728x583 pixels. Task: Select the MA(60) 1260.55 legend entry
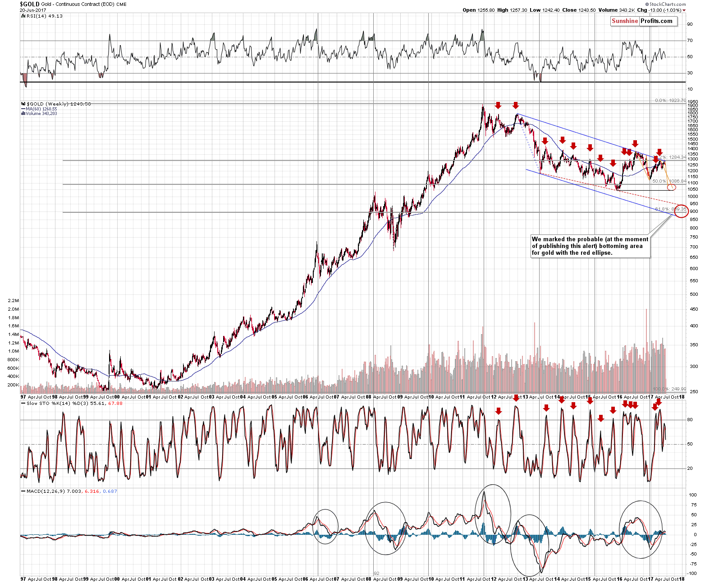point(41,109)
